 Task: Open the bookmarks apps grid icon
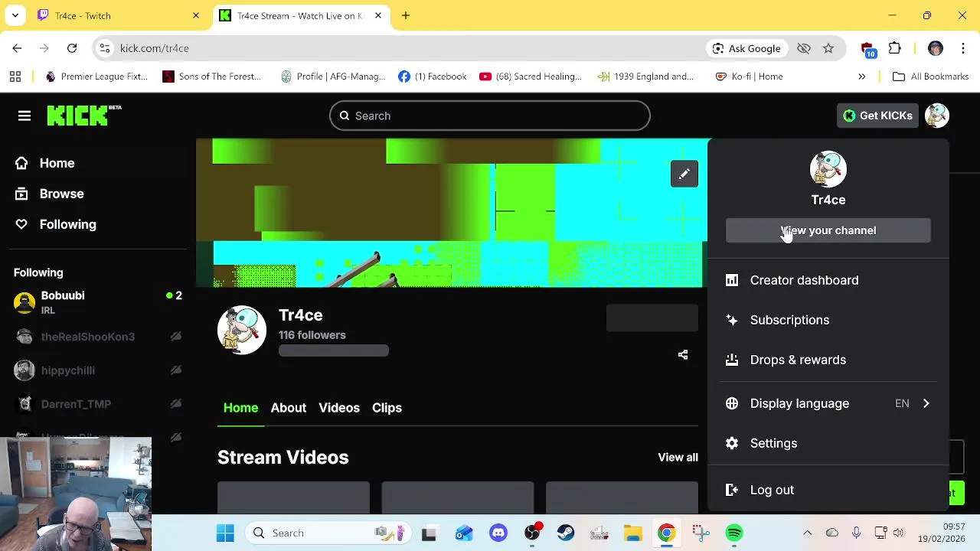point(15,77)
